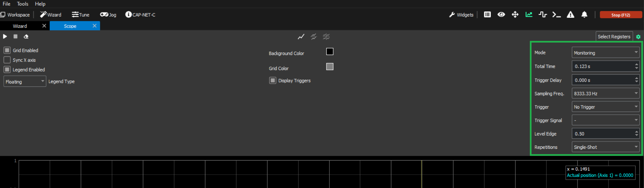Start scope capture with the play icon
Image resolution: width=644 pixels, height=188 pixels.
click(x=5, y=37)
